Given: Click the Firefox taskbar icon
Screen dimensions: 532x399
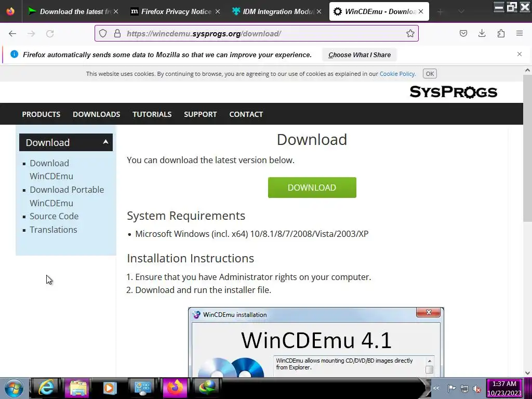Looking at the screenshot, I should [175, 388].
